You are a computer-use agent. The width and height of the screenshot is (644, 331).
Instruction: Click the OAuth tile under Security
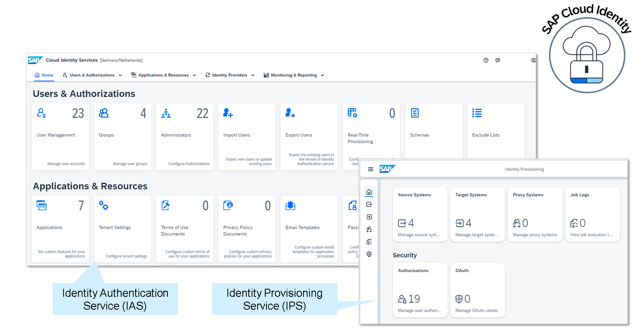(477, 290)
